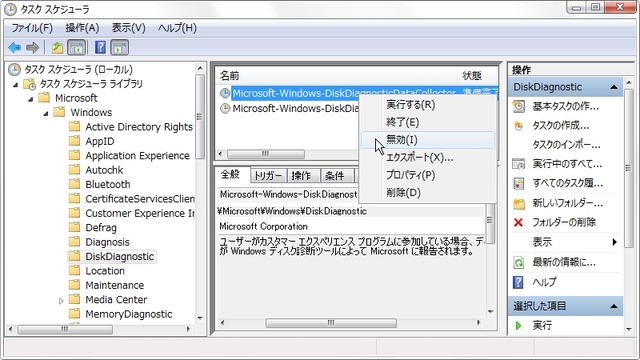Select the Diagnosis folder
Image resolution: width=640 pixels, height=360 pixels.
pos(107,242)
